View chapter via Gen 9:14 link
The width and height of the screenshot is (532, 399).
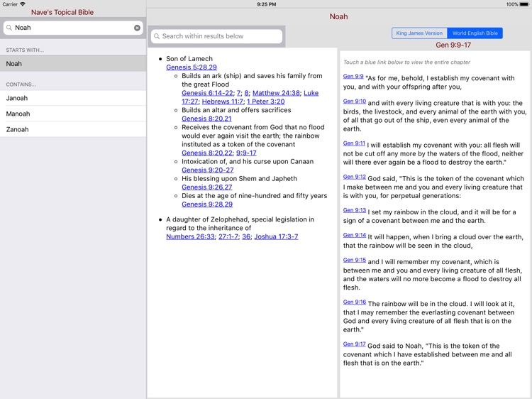(355, 235)
